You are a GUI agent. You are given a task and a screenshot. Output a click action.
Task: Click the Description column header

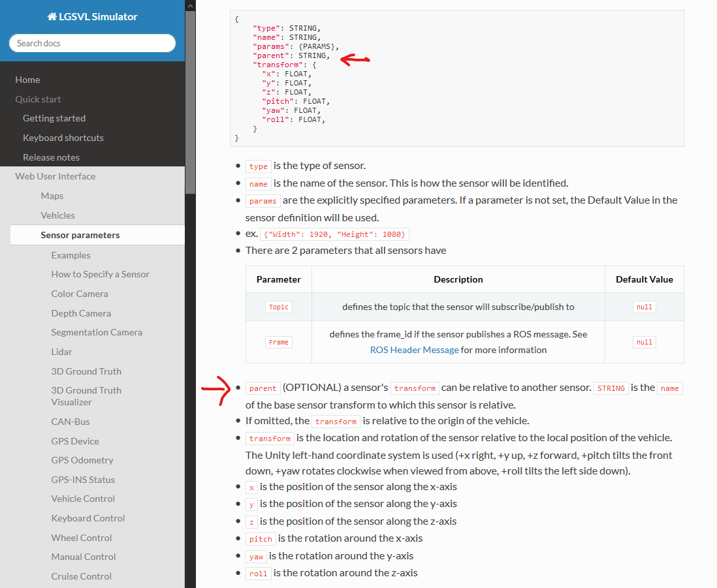point(458,279)
